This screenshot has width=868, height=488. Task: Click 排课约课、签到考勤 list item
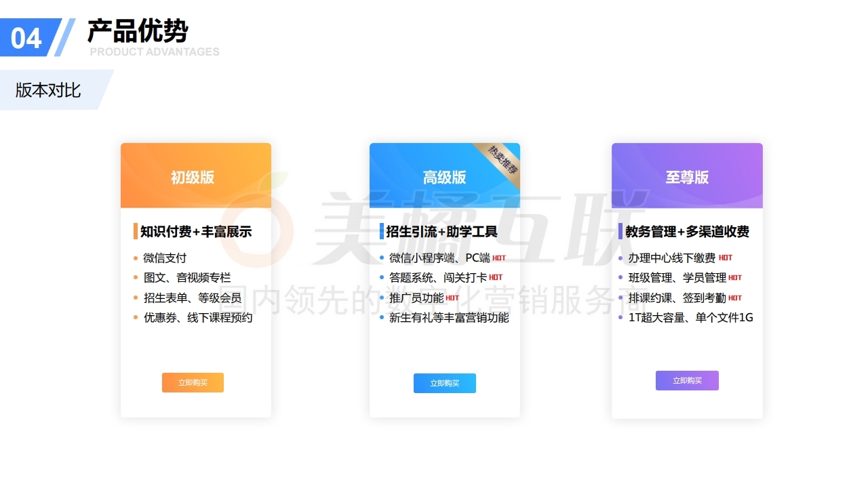coord(677,298)
